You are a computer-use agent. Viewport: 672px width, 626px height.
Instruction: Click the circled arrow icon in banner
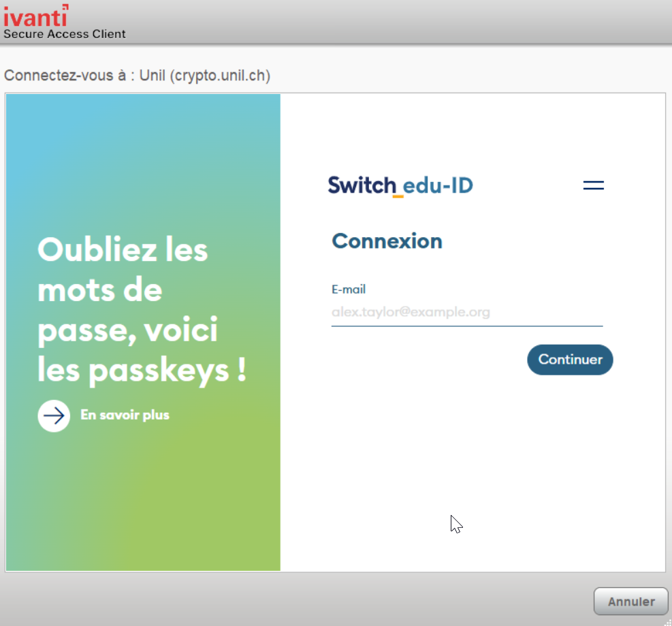click(54, 415)
